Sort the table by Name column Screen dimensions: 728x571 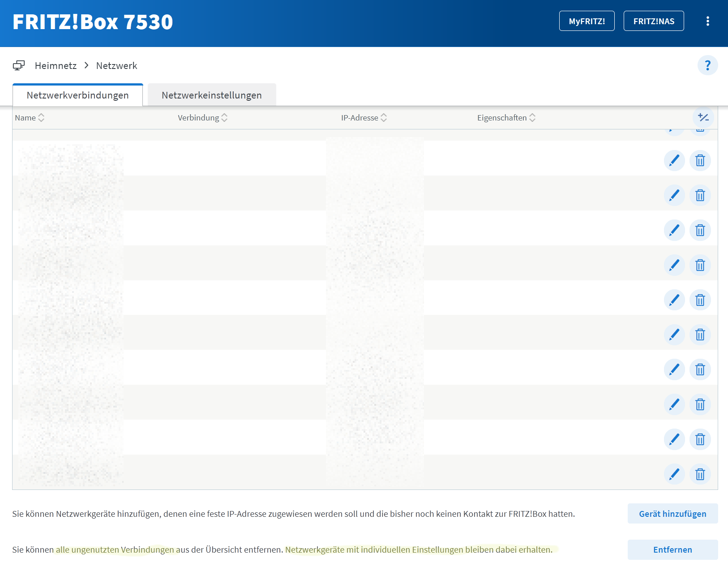[30, 118]
